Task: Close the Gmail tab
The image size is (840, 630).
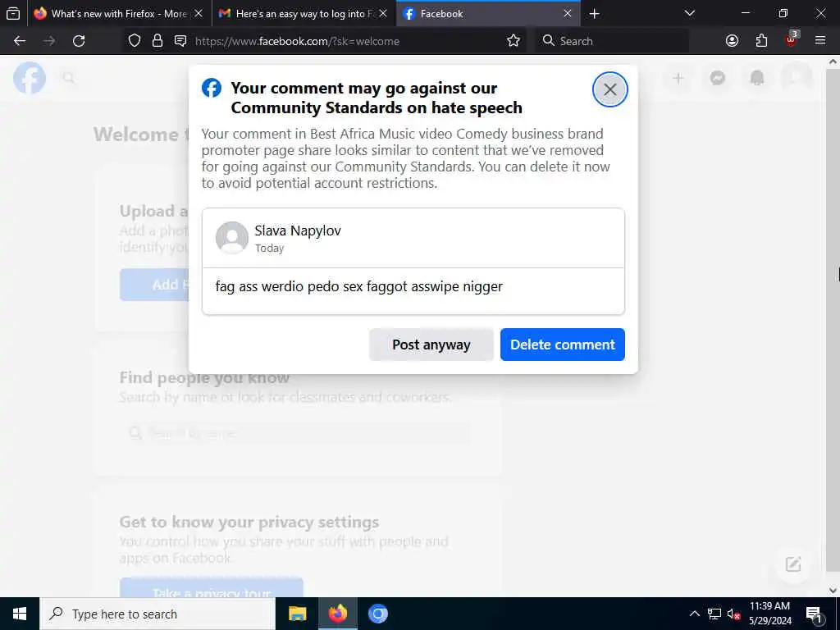Action: [x=383, y=13]
